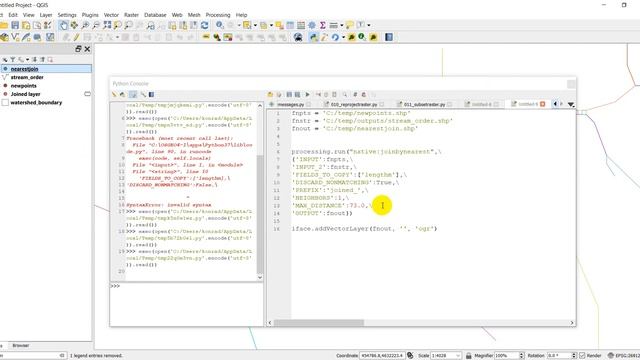This screenshot has height=360, width=640.
Task: Close the messages.py editor tab
Action: point(309,104)
